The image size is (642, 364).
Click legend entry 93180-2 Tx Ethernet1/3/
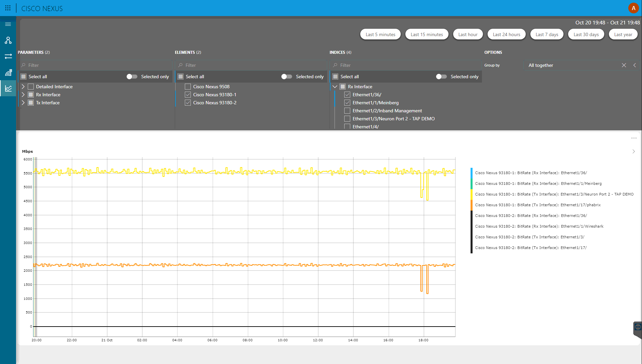pos(529,237)
